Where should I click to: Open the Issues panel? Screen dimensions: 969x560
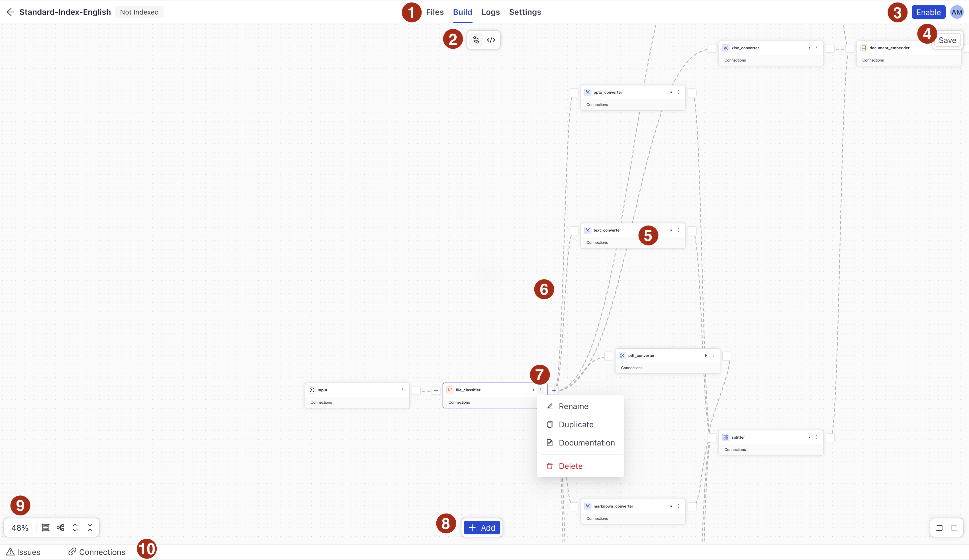(23, 552)
